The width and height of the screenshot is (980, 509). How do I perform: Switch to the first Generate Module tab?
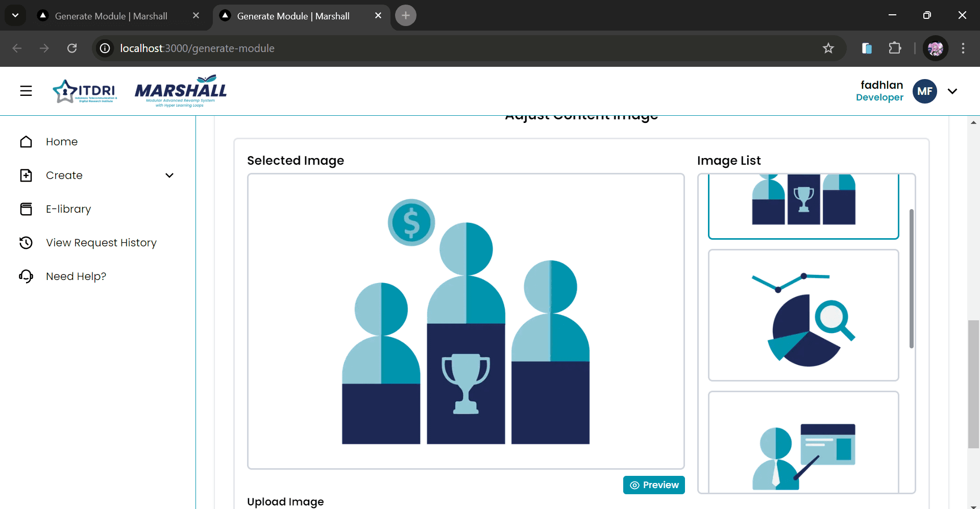coord(111,16)
